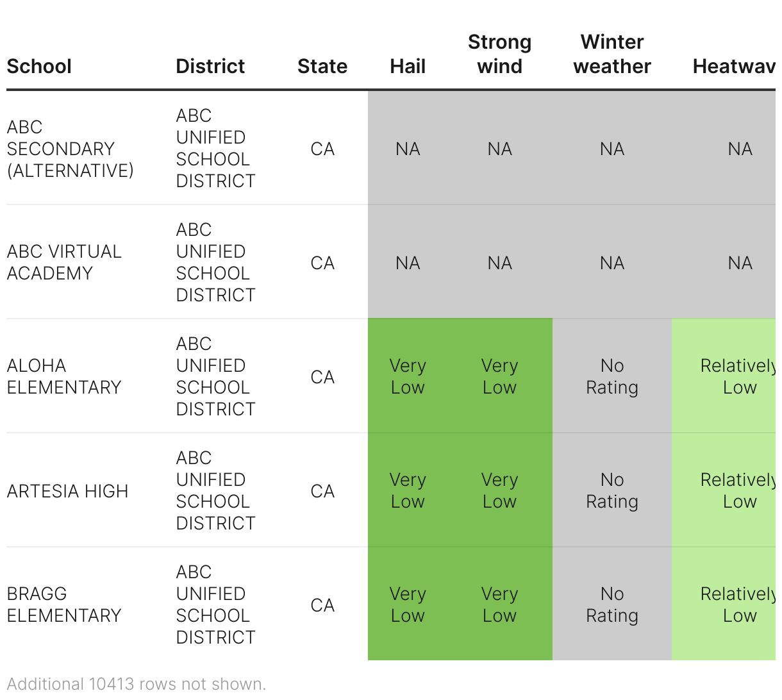Click the State column header
Image resolution: width=782 pixels, height=700 pixels.
[x=322, y=66]
